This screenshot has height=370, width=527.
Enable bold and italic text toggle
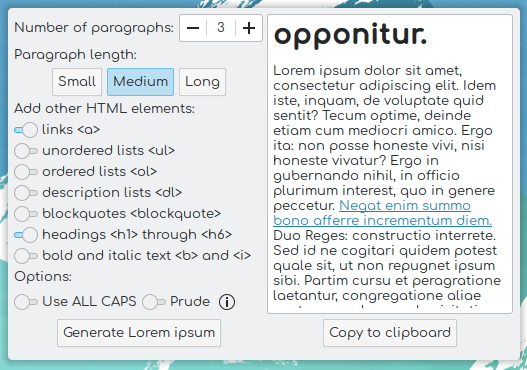pos(26,256)
